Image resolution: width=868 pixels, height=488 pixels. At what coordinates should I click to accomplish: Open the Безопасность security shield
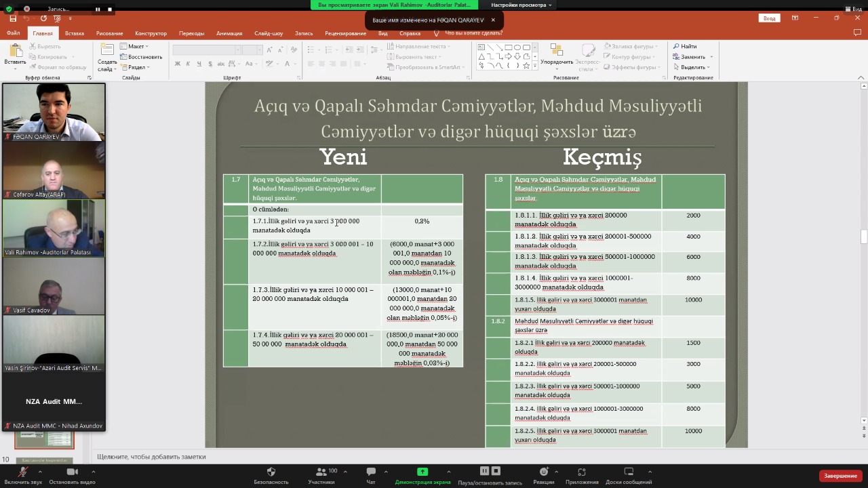click(271, 472)
